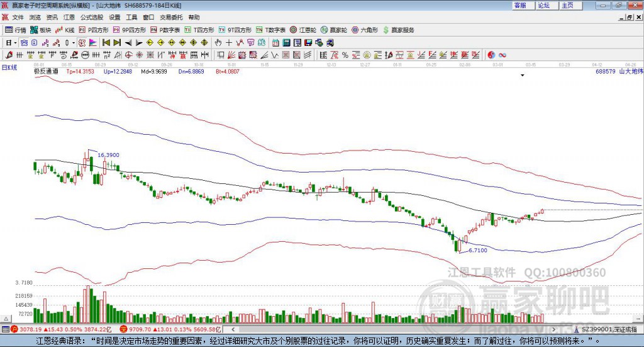Open the 设置 menu
Image resolution: width=644 pixels, height=347 pixels.
114,17
